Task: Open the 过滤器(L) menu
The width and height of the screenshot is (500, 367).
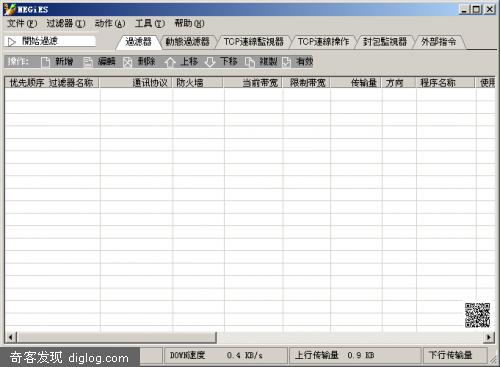Action: pyautogui.click(x=66, y=24)
